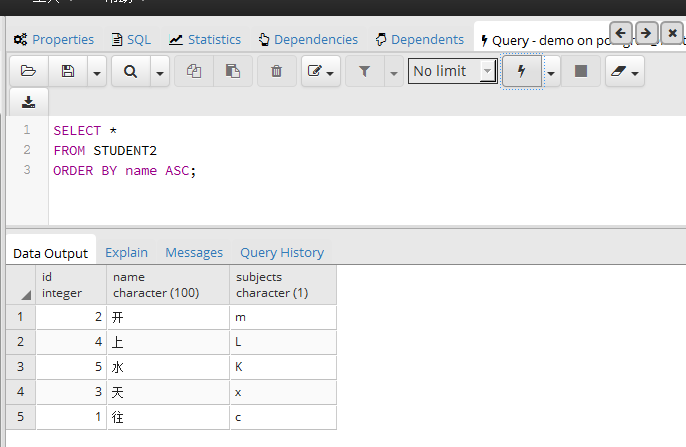
Task: Click the subjects cell with value m
Action: [x=284, y=317]
